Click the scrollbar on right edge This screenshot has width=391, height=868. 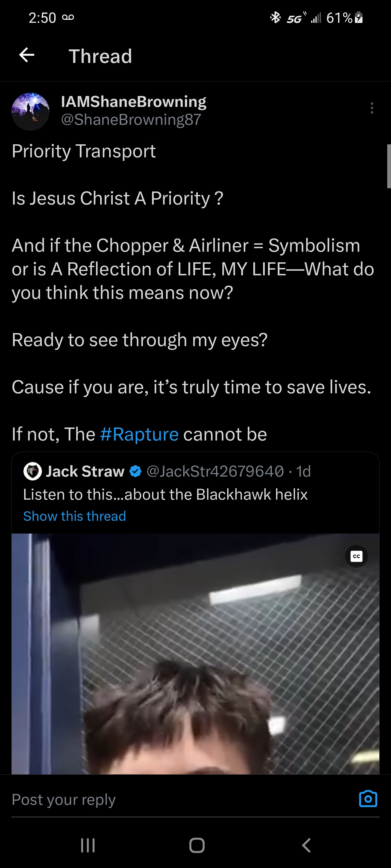[389, 166]
